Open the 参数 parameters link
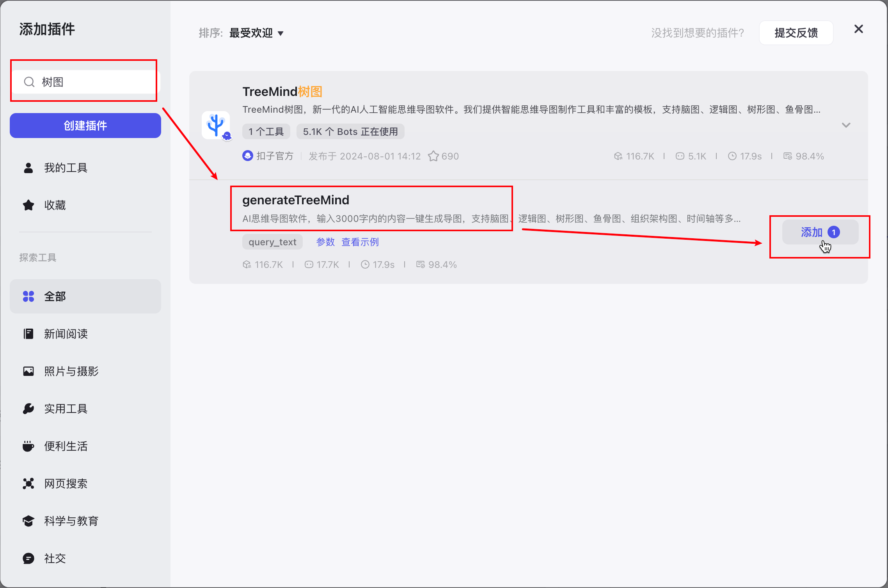Viewport: 888px width, 588px height. pos(325,242)
